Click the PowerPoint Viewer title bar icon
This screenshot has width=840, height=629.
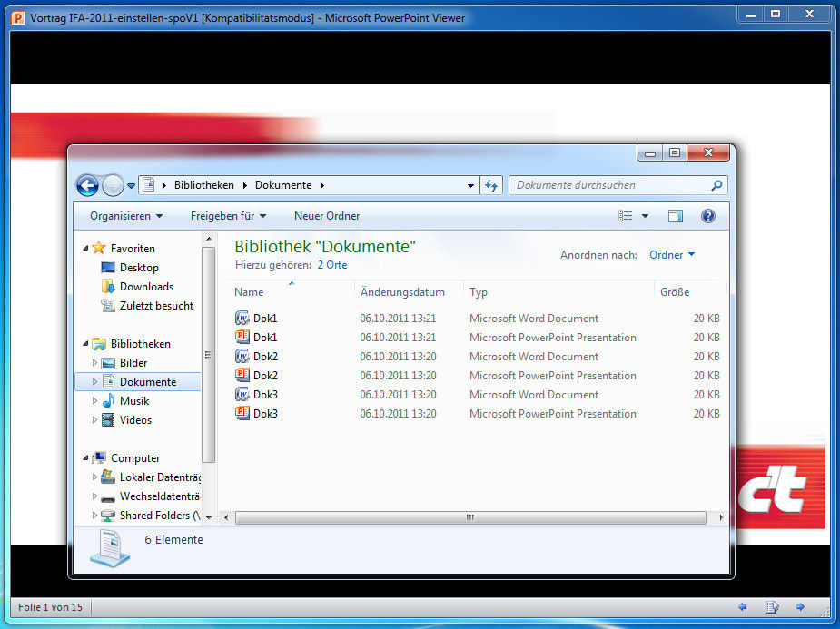tap(18, 18)
